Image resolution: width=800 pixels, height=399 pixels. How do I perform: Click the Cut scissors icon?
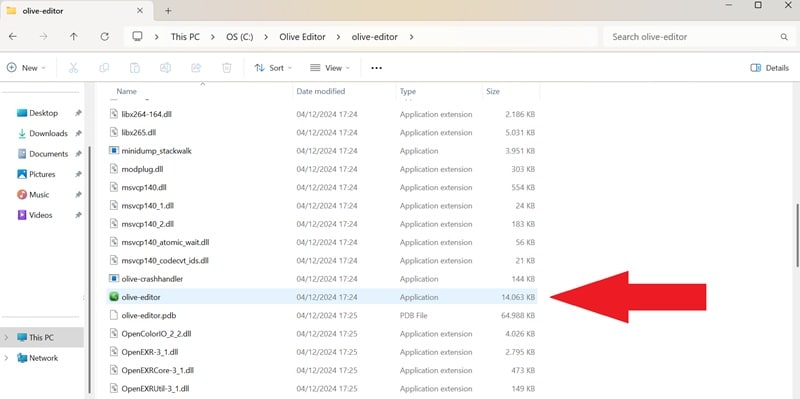tap(73, 68)
